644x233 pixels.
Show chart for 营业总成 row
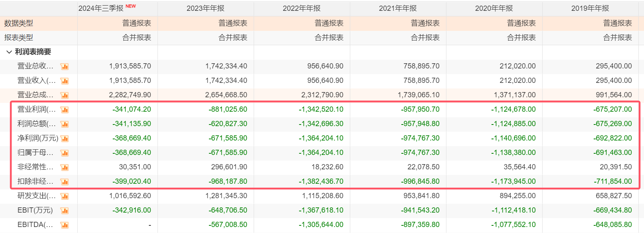point(65,95)
